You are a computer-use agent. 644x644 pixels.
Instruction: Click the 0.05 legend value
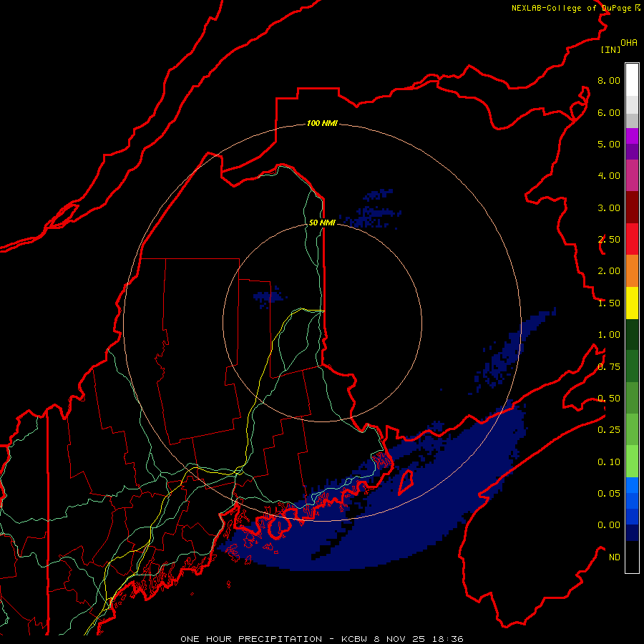pyautogui.click(x=609, y=493)
